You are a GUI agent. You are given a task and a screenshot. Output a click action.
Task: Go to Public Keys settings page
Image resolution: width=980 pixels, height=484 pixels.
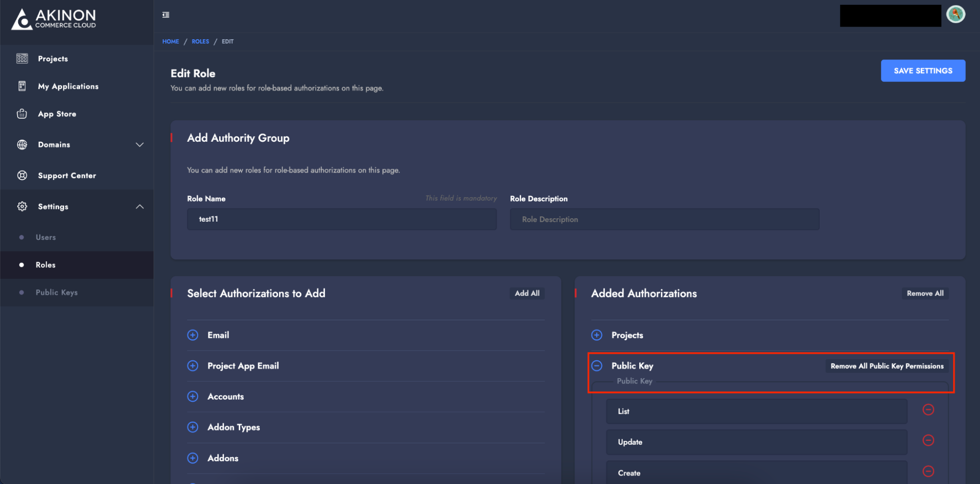click(x=56, y=292)
